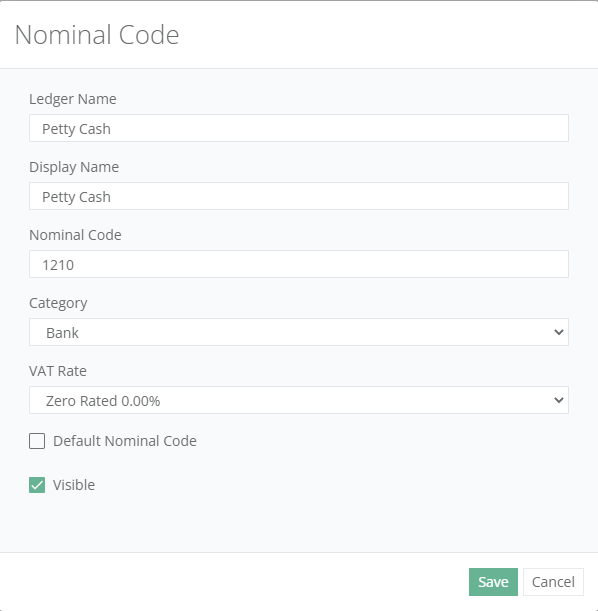598x611 pixels.
Task: Click the 'Ledger Name' field label
Action: click(x=73, y=99)
